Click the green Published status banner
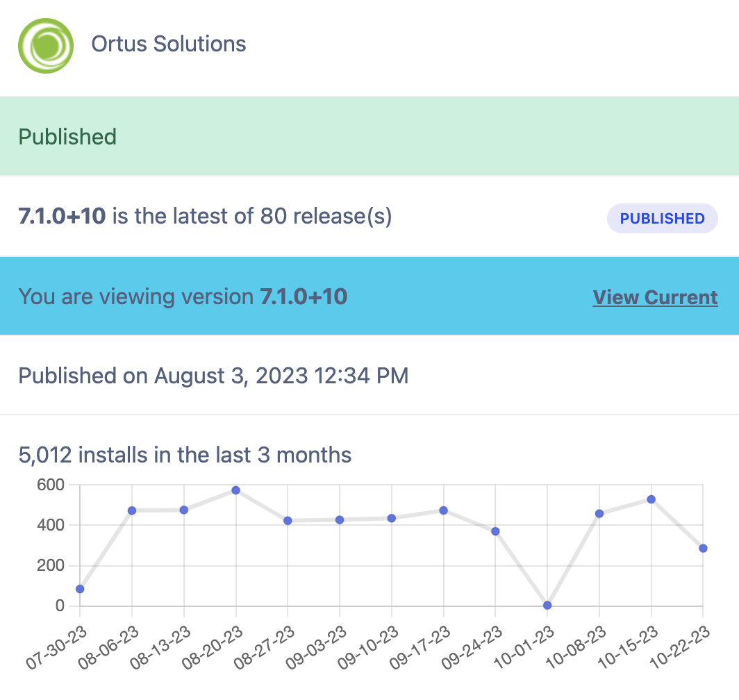 click(67, 137)
